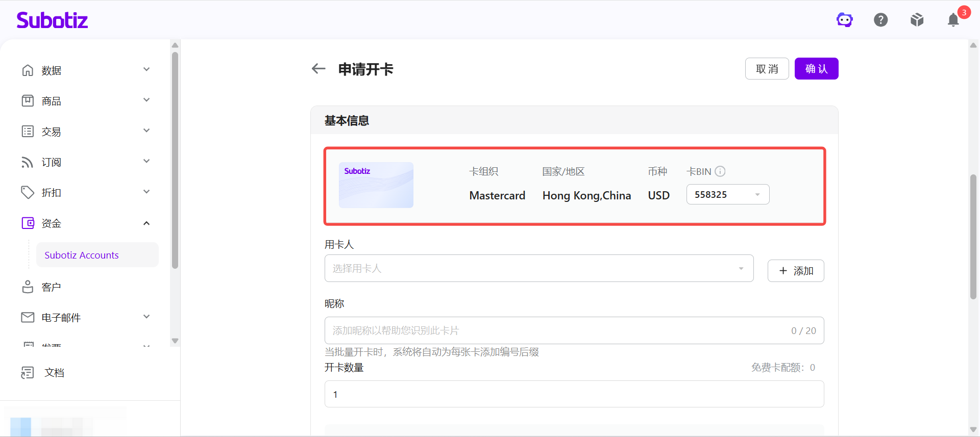
Task: Click the 添加 cardholder button
Action: (x=796, y=271)
